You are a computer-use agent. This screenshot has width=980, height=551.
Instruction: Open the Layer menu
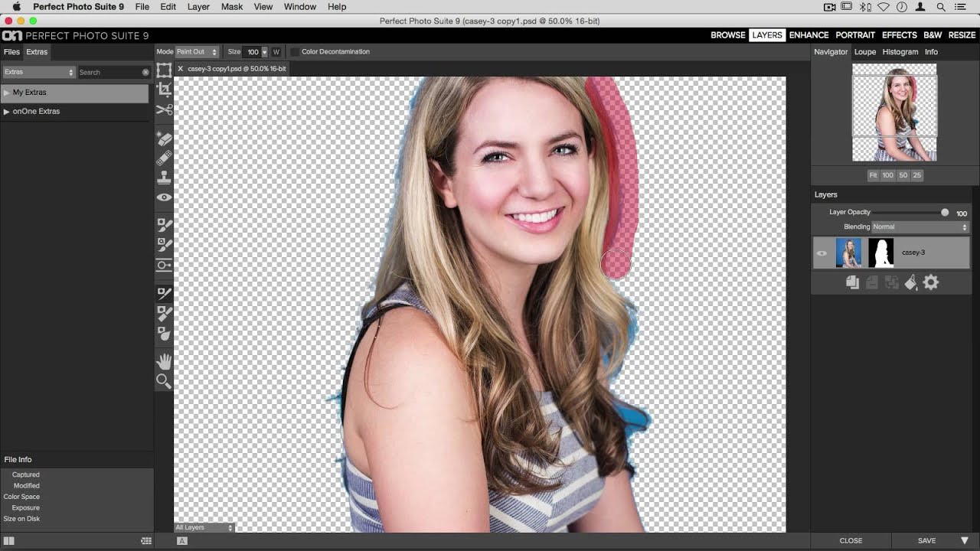tap(198, 7)
